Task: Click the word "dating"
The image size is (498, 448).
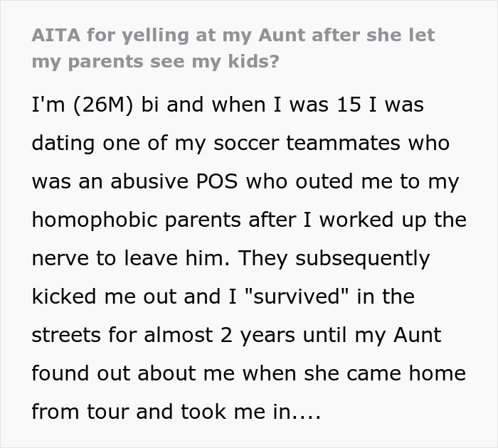Action: pyautogui.click(x=62, y=143)
